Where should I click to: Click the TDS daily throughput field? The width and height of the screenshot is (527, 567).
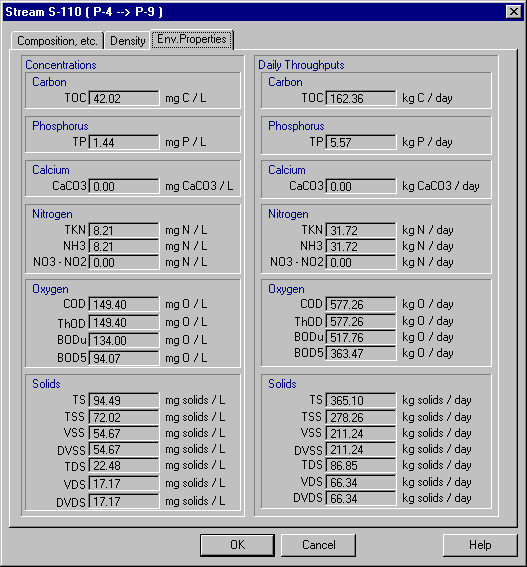(361, 465)
